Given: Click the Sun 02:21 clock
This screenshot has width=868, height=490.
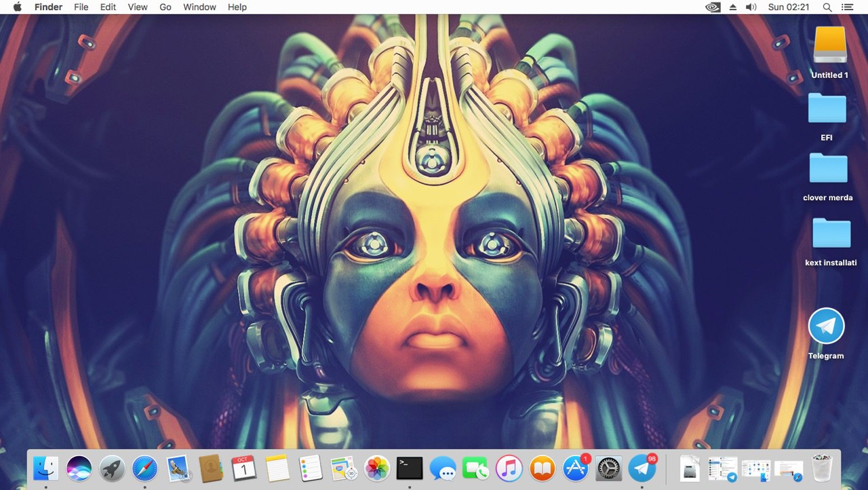Looking at the screenshot, I should [789, 7].
